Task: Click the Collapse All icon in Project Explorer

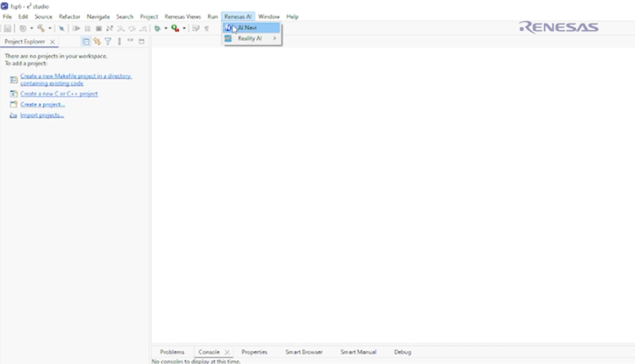Action: [x=86, y=41]
